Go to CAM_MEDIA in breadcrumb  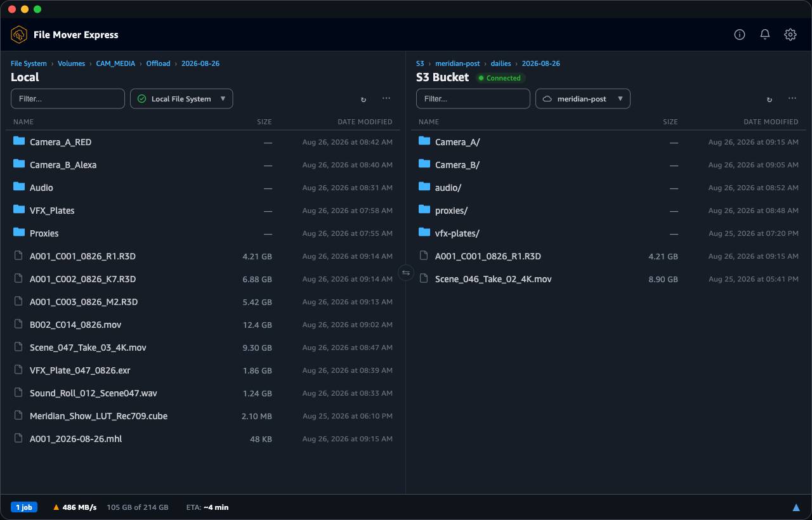point(115,63)
